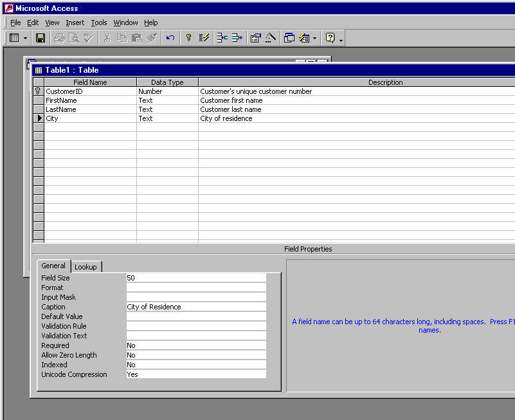Click the Cut scissors icon
Viewport: 515px width, 420px height.
107,38
